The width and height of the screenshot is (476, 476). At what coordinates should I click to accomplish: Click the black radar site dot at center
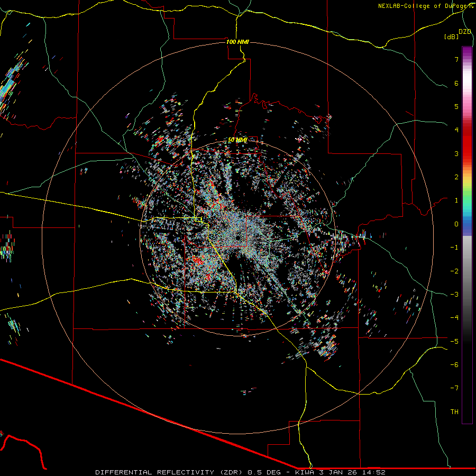pos(237,237)
